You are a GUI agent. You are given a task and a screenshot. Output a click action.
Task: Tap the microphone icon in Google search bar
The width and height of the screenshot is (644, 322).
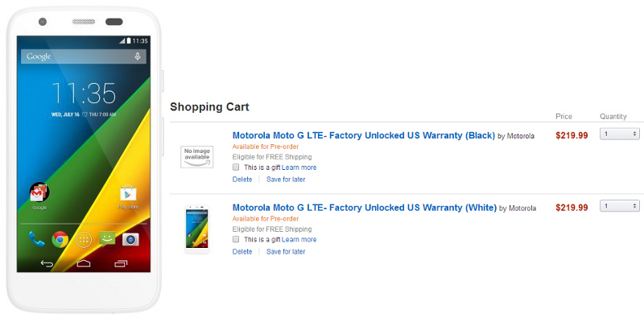[138, 56]
